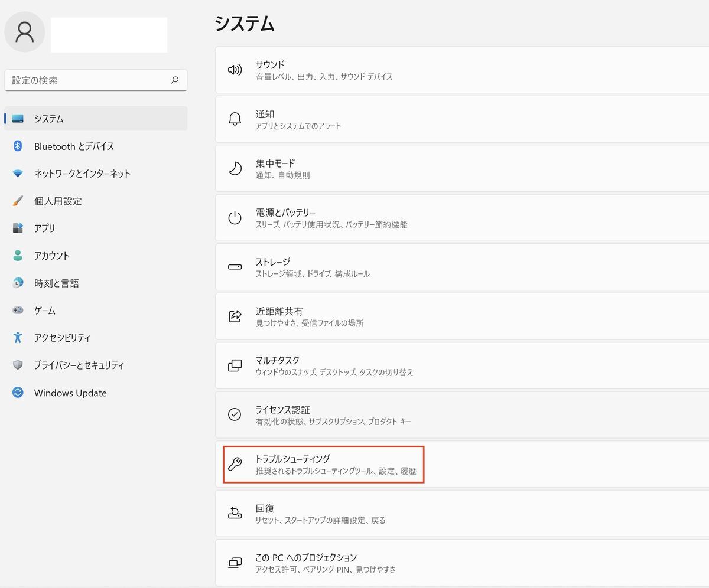Image resolution: width=709 pixels, height=588 pixels.
Task: Open この PC へのプロジェクション row
Action: point(462,563)
